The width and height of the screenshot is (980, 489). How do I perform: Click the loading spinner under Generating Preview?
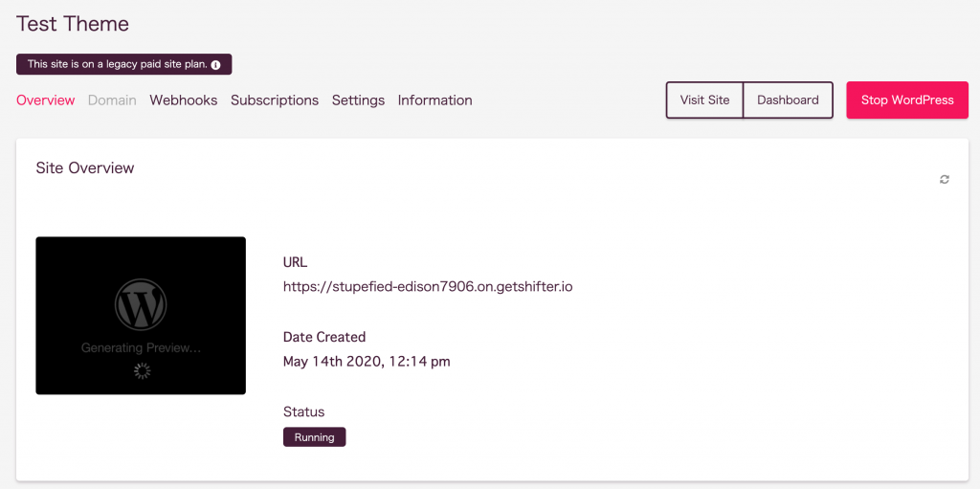143,370
